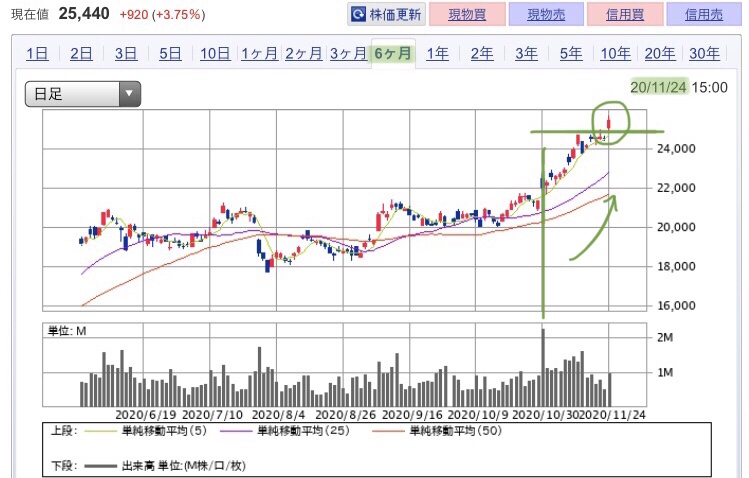749x478 pixels.
Task: Click the 単純移動平均(25) legend entry
Action: click(x=285, y=431)
